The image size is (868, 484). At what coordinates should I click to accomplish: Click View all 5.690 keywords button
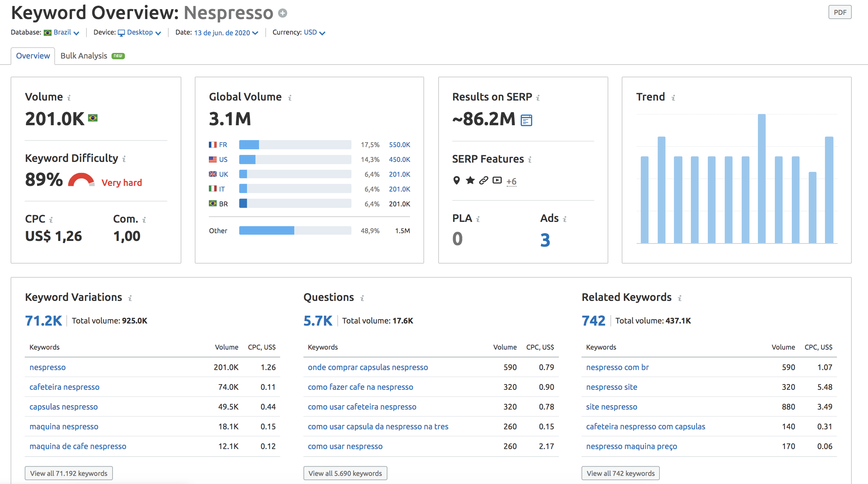345,473
